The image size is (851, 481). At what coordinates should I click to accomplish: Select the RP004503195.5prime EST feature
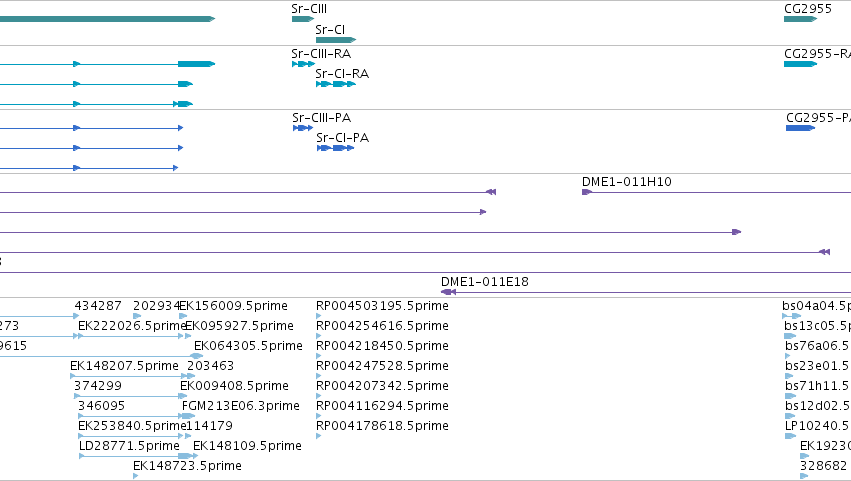319,316
